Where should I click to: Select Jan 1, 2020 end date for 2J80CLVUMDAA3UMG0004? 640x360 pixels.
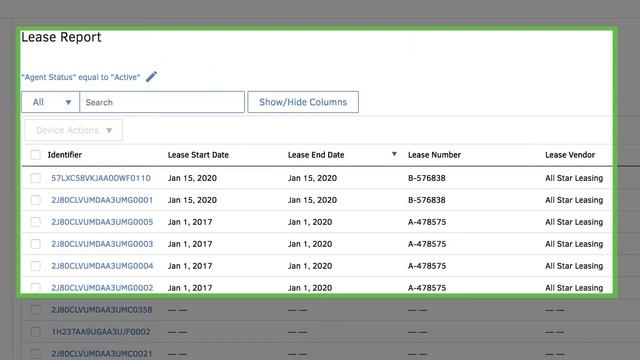point(310,266)
